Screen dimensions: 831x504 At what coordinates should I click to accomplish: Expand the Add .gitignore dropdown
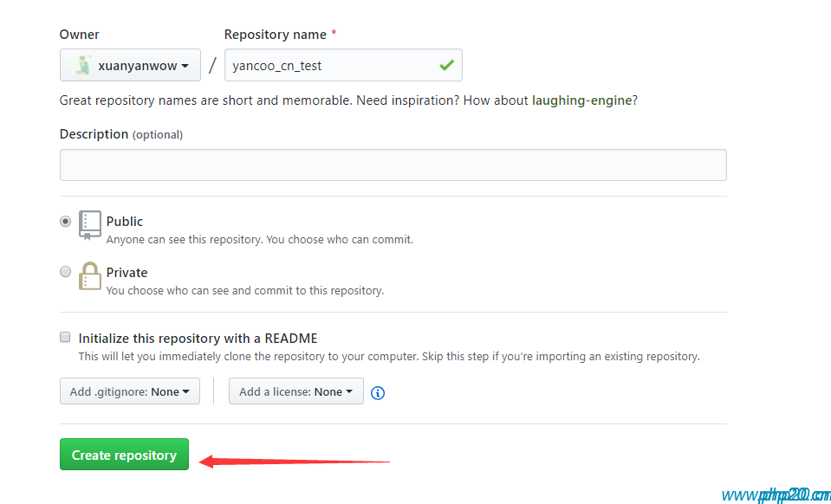pos(130,391)
